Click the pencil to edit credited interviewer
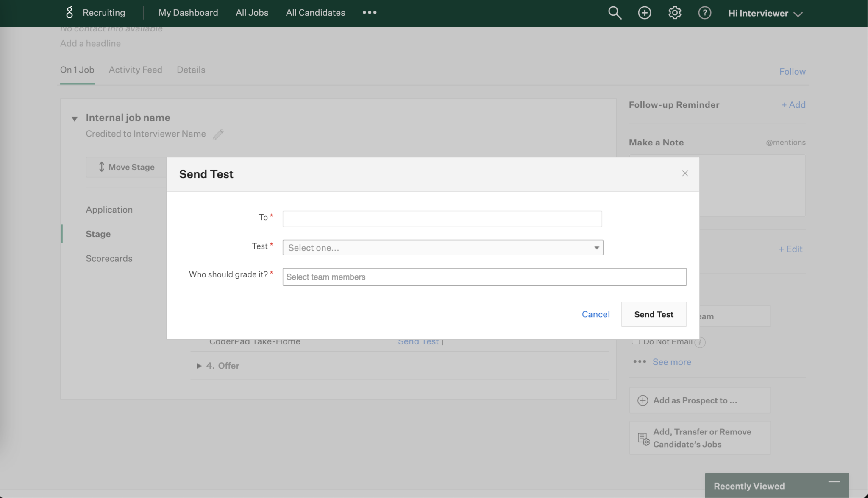The width and height of the screenshot is (868, 498). [218, 134]
